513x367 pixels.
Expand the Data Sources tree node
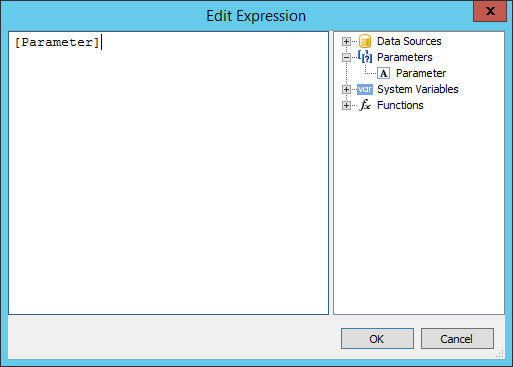(346, 41)
